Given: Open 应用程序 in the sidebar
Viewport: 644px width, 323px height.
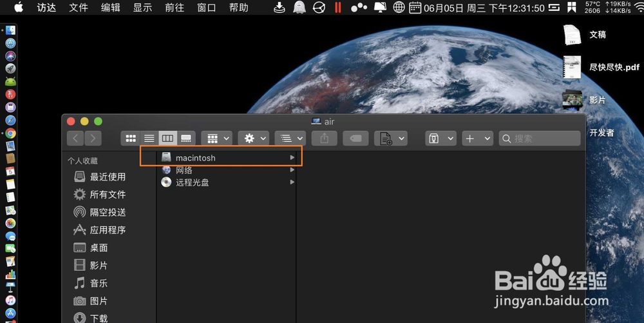Looking at the screenshot, I should click(x=100, y=230).
